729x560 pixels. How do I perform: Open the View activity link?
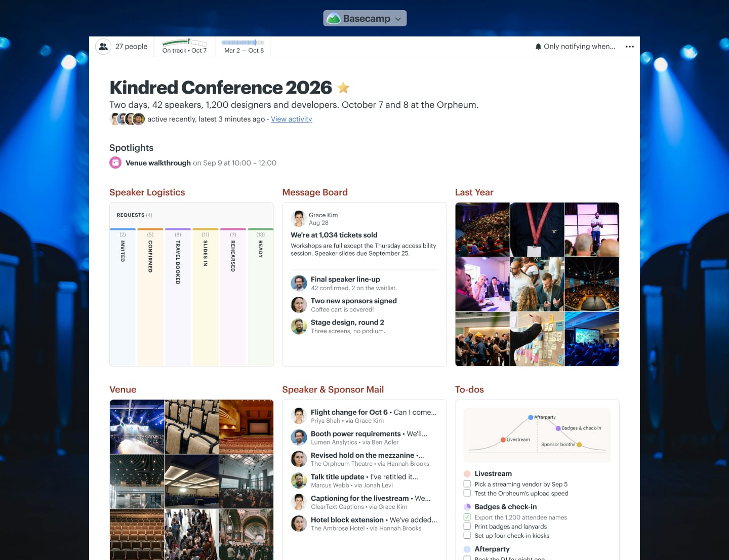[x=291, y=119]
